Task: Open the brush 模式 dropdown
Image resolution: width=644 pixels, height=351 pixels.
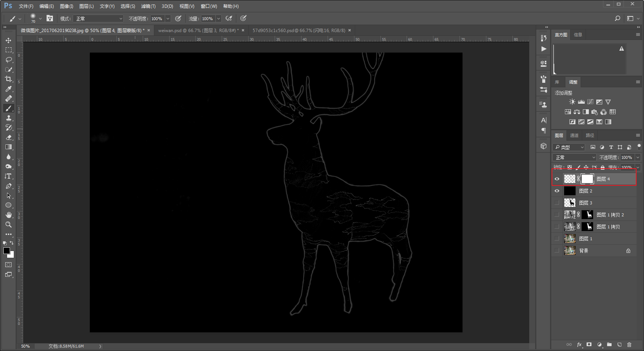Action: pos(98,19)
